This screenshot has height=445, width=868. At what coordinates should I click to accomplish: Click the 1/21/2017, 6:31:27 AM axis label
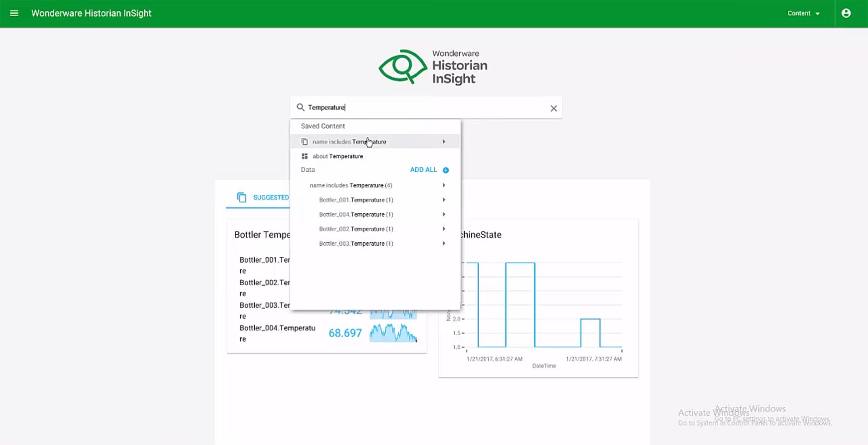pyautogui.click(x=494, y=359)
